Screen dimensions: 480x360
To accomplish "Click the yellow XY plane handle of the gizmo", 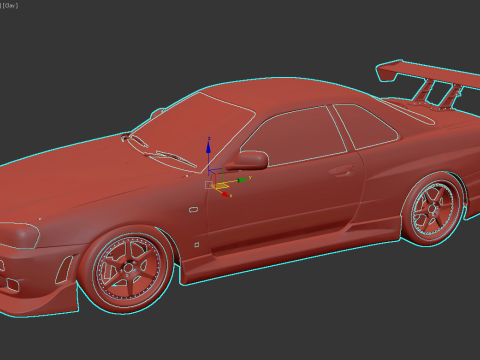I will coord(221,186).
